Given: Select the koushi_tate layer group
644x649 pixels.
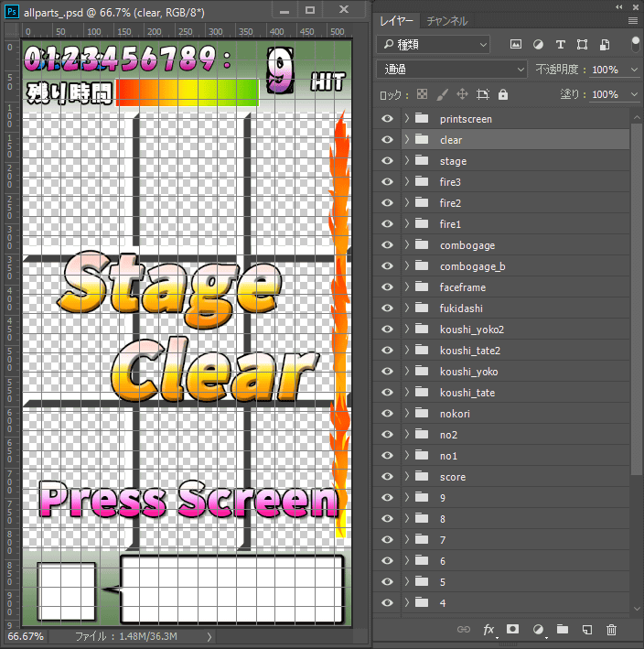Looking at the screenshot, I should click(x=515, y=392).
